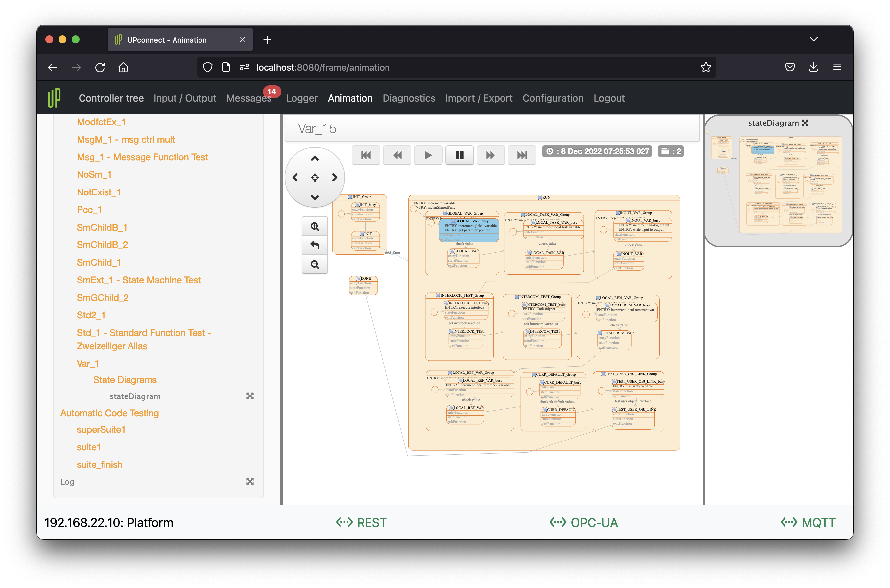This screenshot has height=588, width=890.
Task: Fast forward the animation
Action: (x=490, y=155)
